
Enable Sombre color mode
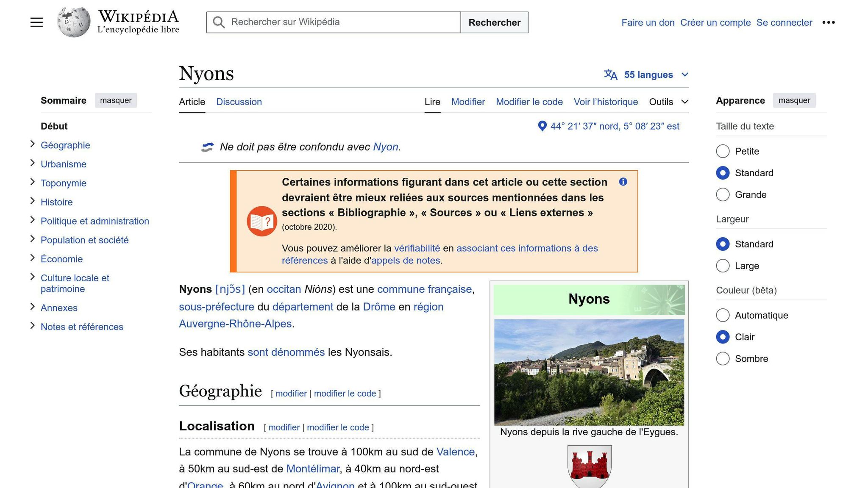pos(723,359)
